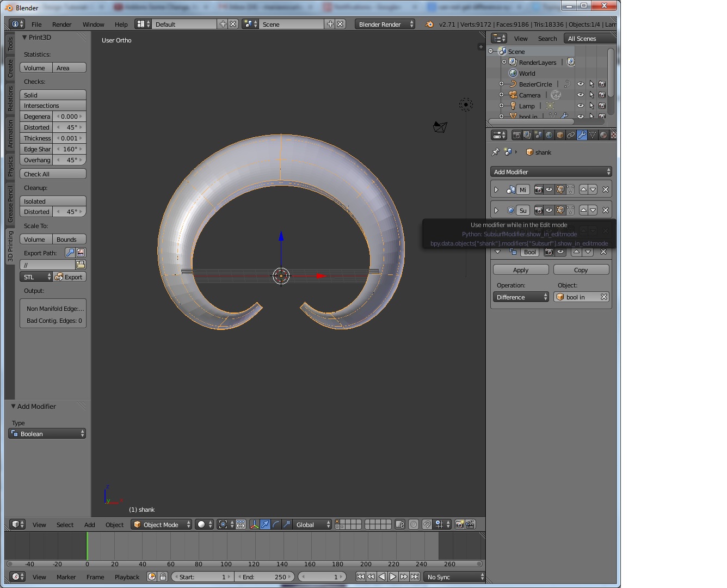Open the Boolean type dropdown in operator panel

click(47, 433)
